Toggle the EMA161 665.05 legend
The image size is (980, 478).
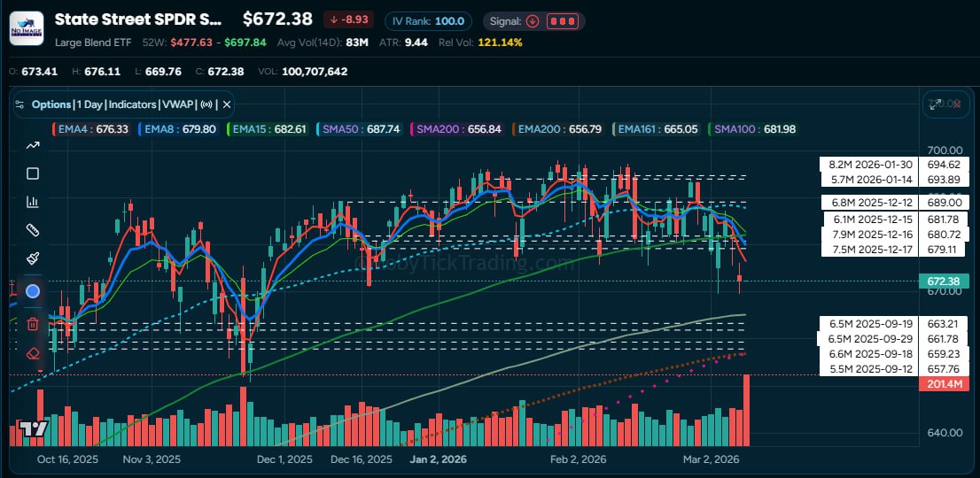pos(657,129)
